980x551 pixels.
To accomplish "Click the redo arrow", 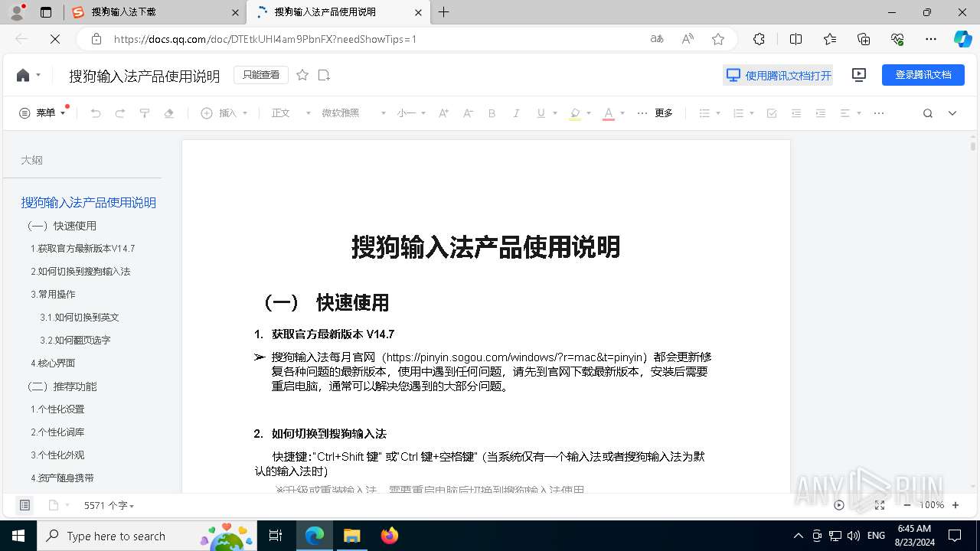I will coord(120,113).
